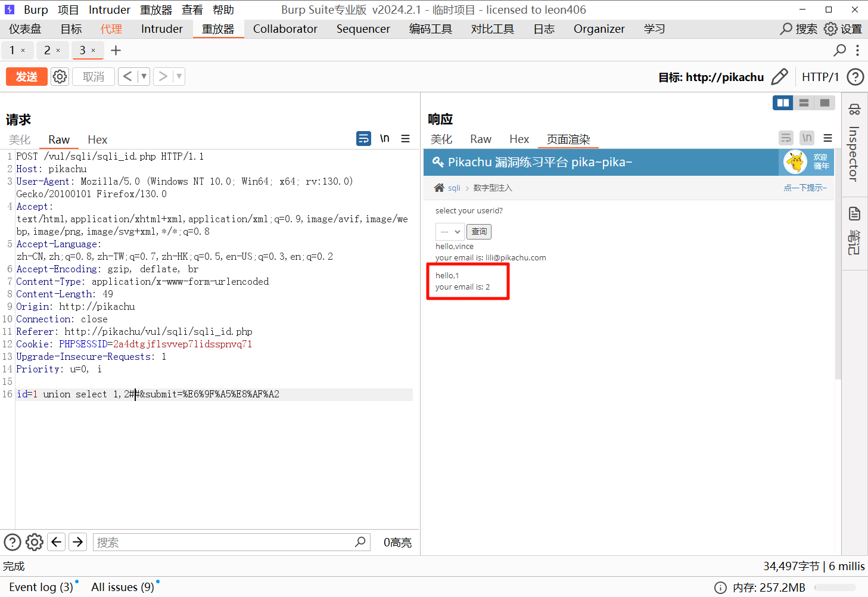Open the 代理 proxy tab
The height and width of the screenshot is (597, 868).
pos(111,29)
